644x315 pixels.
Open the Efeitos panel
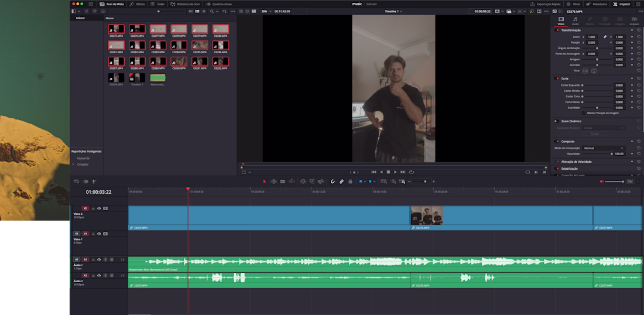pyautogui.click(x=138, y=4)
